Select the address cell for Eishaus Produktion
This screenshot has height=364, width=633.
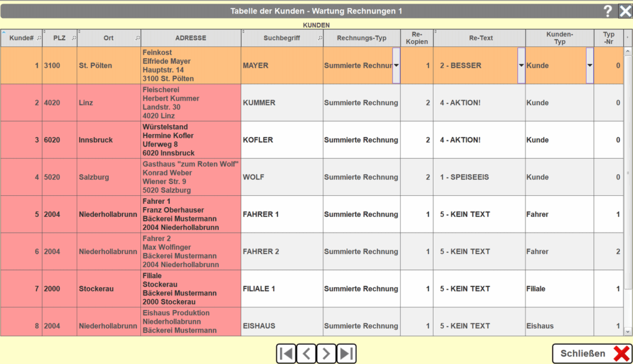(191, 322)
